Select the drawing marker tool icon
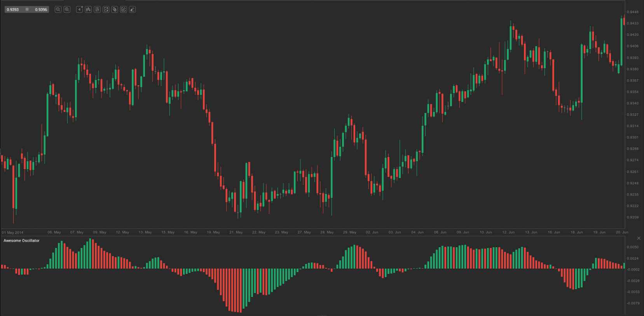Screen dimensions: 644x316 tap(132, 9)
